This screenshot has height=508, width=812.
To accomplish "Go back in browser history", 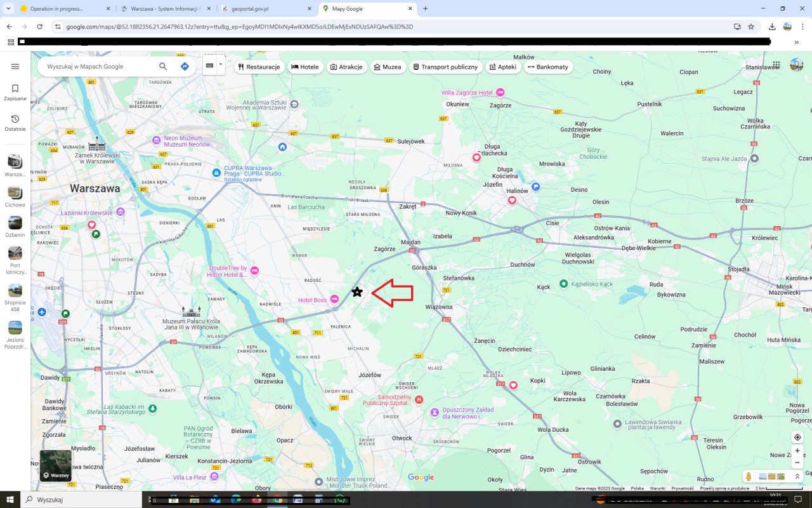I will 9,27.
